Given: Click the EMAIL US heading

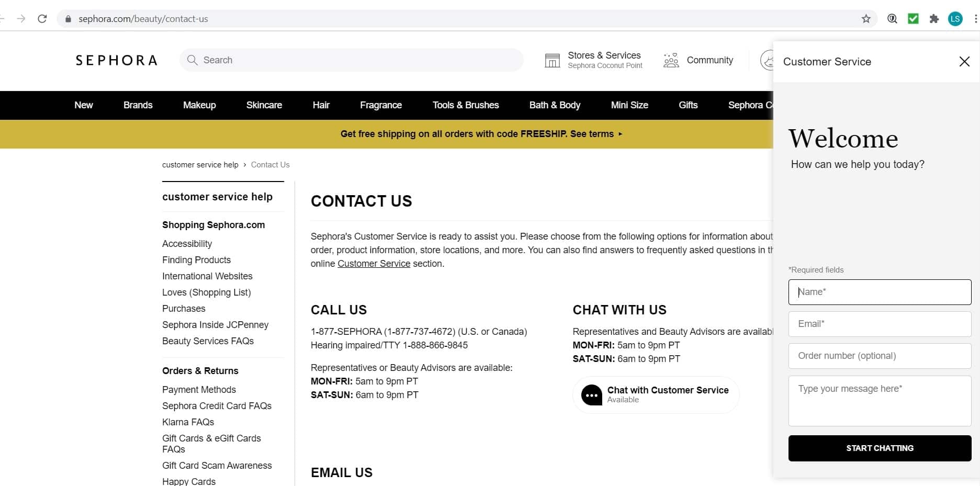Looking at the screenshot, I should pyautogui.click(x=342, y=473).
